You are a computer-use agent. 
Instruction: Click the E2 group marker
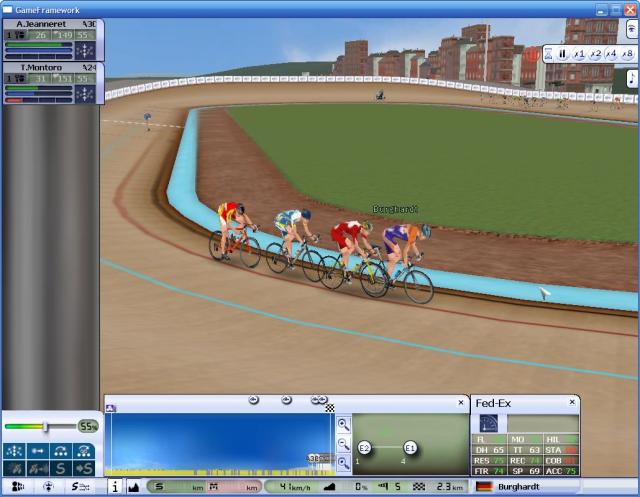click(x=365, y=447)
